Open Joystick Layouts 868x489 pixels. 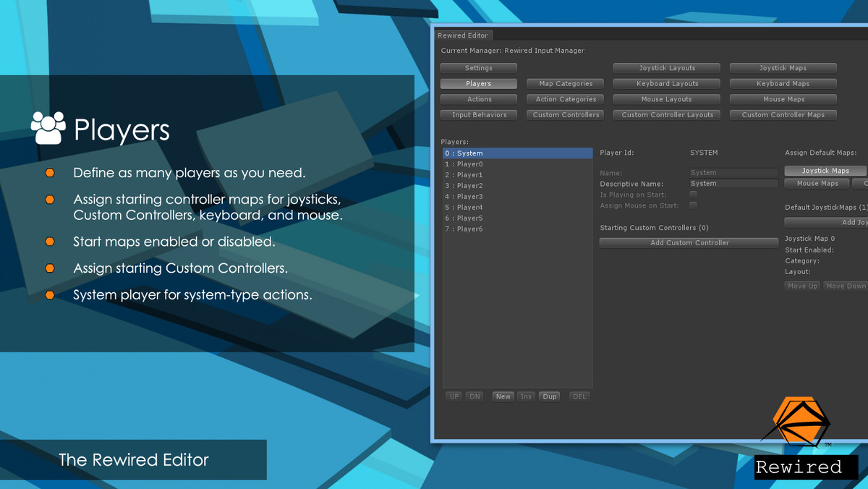(667, 68)
